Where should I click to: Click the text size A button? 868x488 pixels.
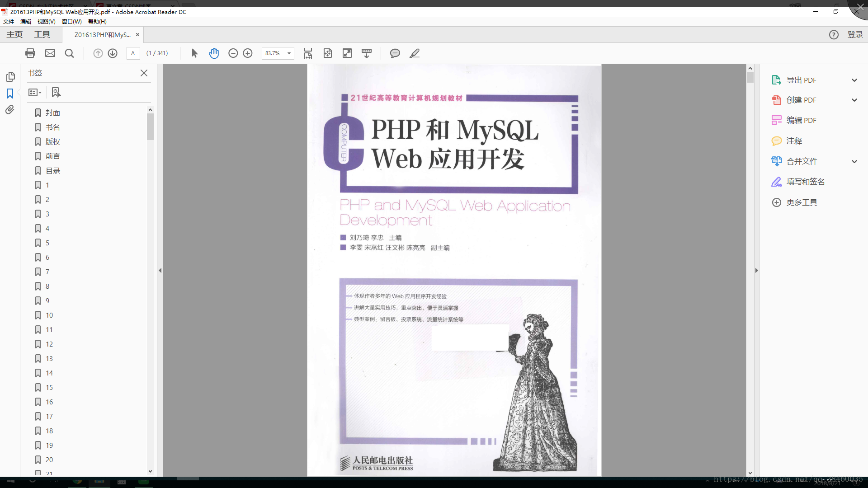(x=133, y=53)
